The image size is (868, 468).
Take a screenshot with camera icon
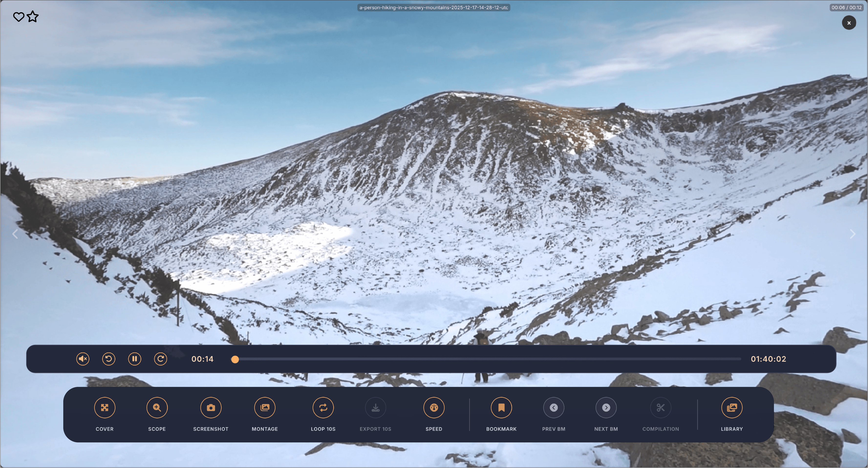coord(211,408)
